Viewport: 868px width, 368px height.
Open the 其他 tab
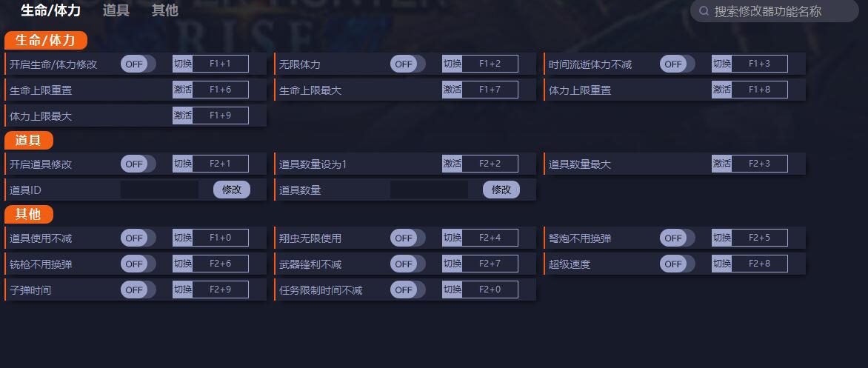click(164, 10)
